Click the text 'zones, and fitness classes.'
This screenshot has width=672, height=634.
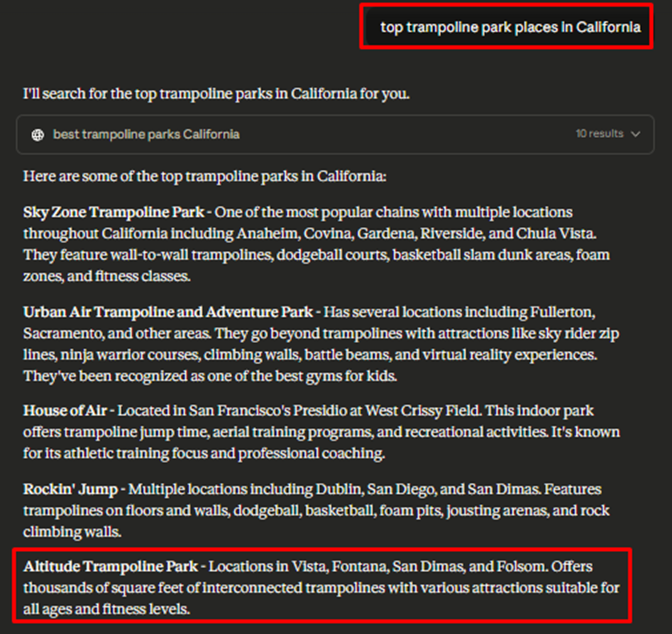coord(106,276)
